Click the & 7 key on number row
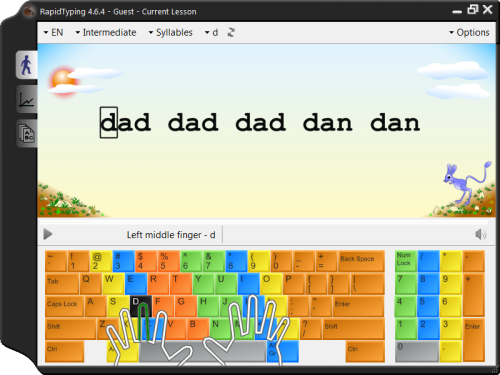The height and width of the screenshot is (375, 500). click(214, 261)
